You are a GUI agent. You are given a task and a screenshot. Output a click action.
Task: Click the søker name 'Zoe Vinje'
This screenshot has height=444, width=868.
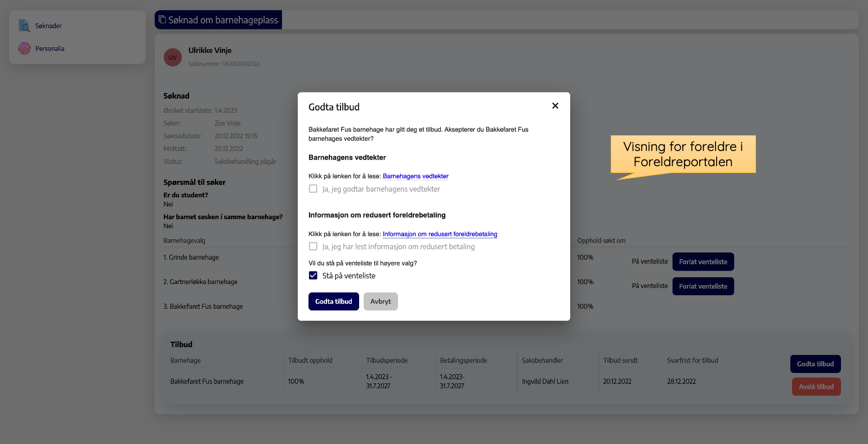pos(227,123)
